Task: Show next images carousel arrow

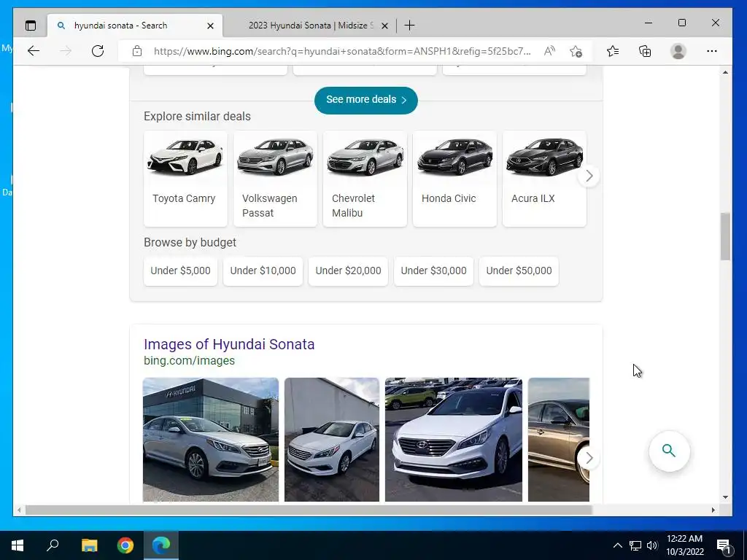Action: click(589, 458)
